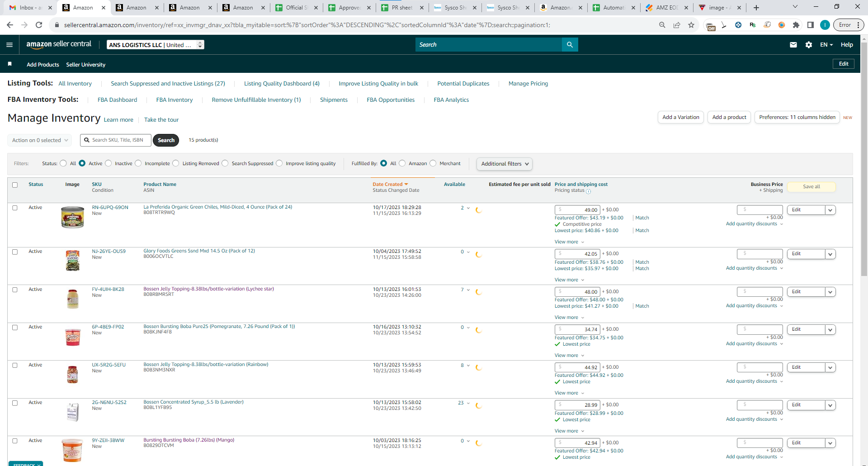868x466 pixels.
Task: Select the Listing Removed status filter
Action: tap(176, 163)
